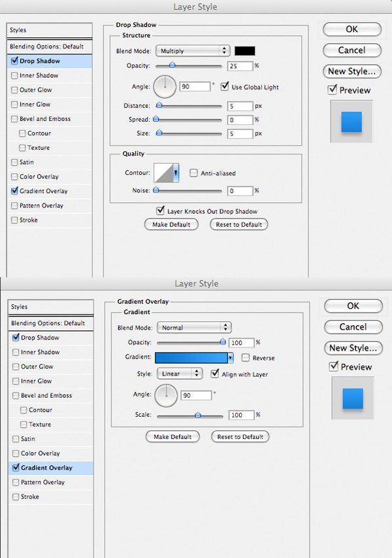Enable Inner Shadow in top dialog list
Screen dimensions: 392x558
tap(14, 75)
